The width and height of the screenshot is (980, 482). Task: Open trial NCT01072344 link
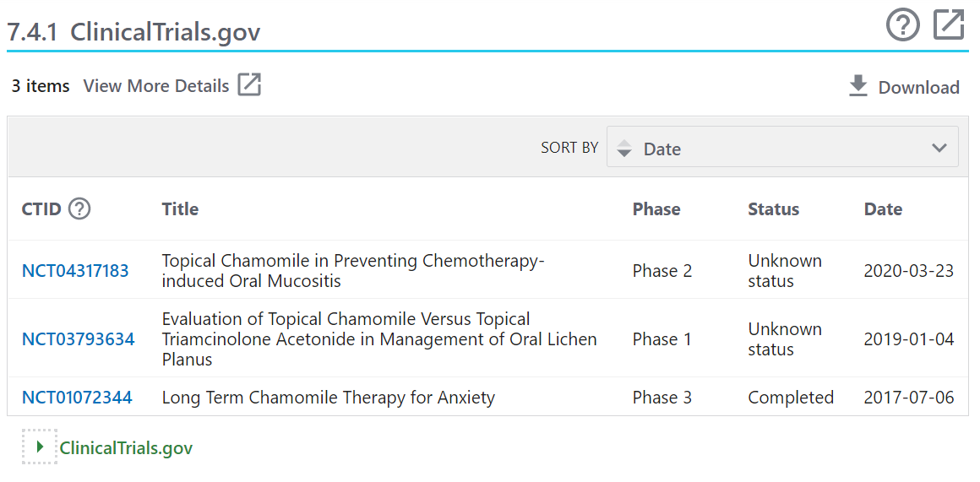[77, 398]
